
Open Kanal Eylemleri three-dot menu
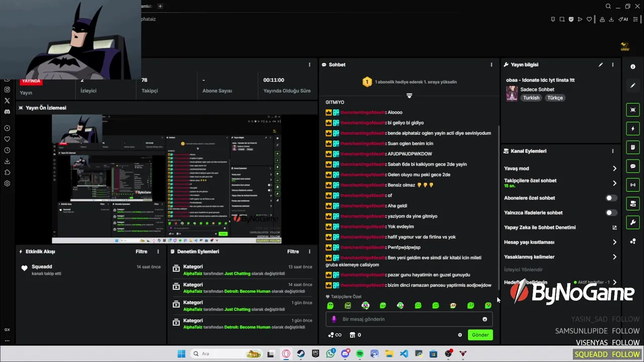point(613,151)
